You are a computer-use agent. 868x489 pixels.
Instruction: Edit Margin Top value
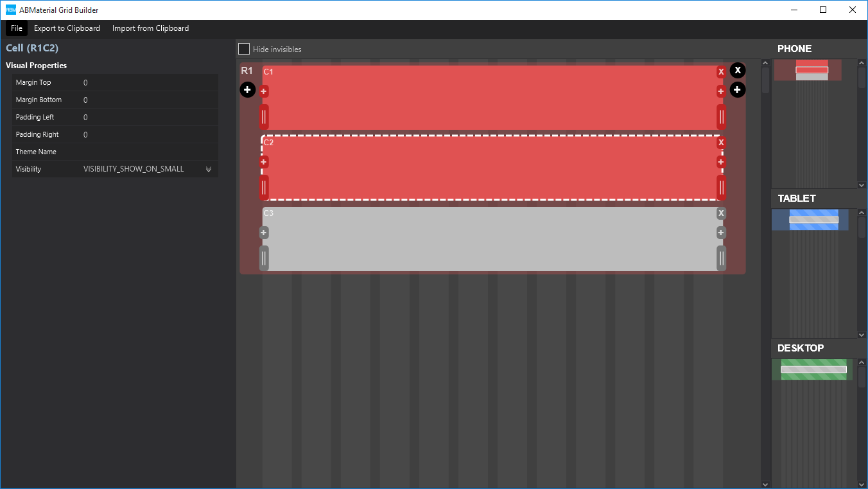pyautogui.click(x=149, y=82)
